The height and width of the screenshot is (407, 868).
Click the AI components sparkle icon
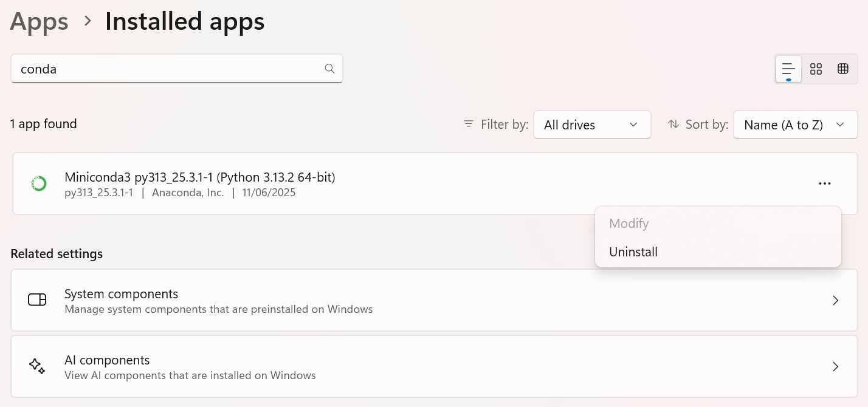pyautogui.click(x=37, y=366)
